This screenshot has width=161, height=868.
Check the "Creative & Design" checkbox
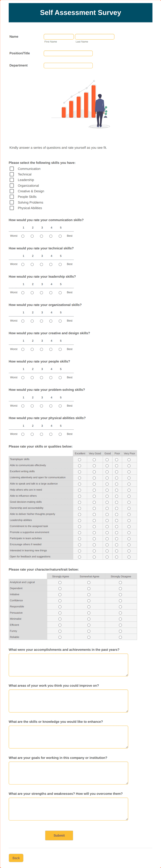pos(12,191)
